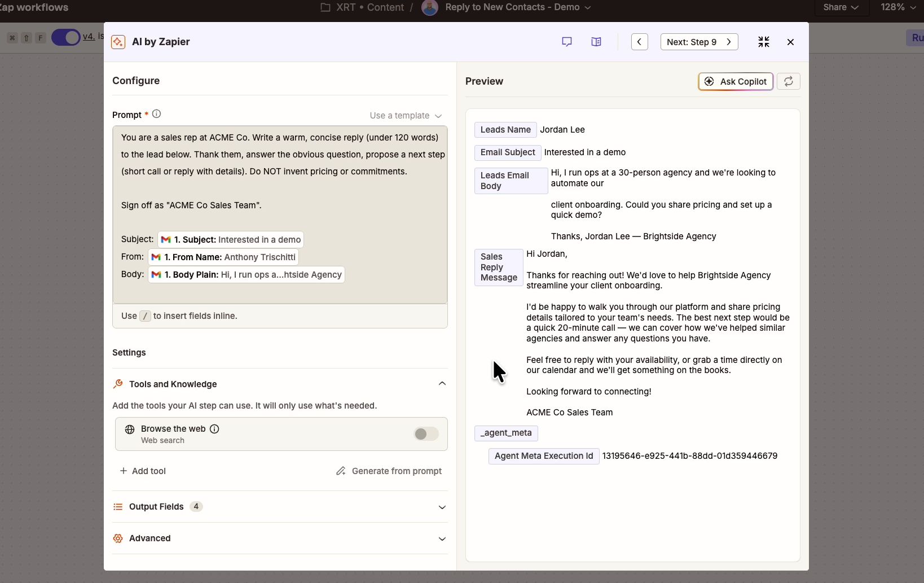Click the execution id value 13195646-e925...

[690, 456]
